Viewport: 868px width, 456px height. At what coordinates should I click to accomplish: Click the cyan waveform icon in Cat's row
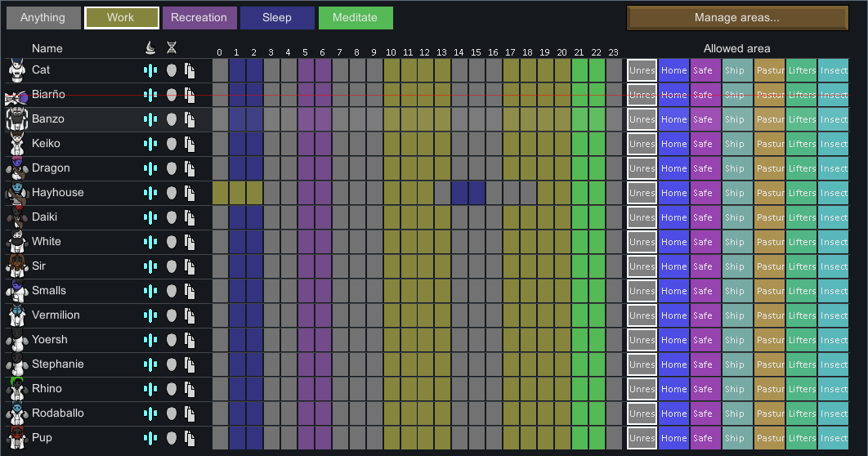pos(150,70)
